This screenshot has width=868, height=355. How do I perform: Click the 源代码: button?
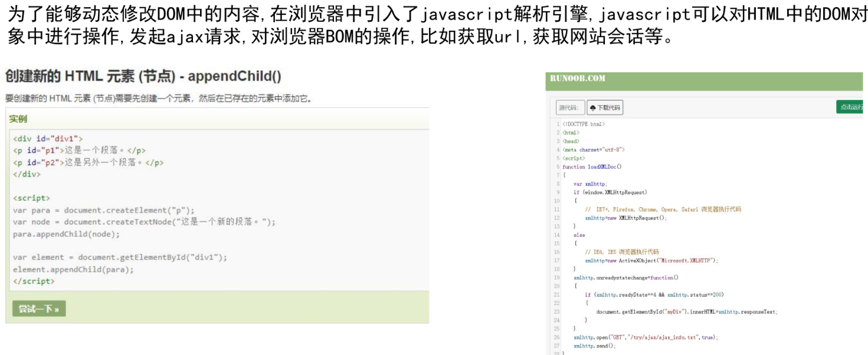pos(569,108)
